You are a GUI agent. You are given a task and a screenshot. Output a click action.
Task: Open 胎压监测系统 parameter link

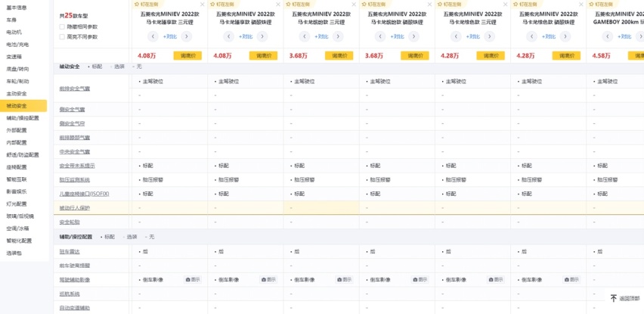[75, 179]
